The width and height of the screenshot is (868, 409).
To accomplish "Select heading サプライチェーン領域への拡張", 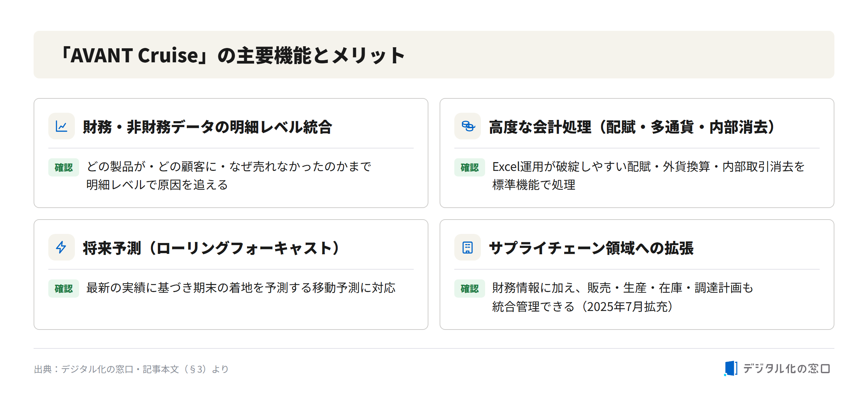I will coord(591,248).
